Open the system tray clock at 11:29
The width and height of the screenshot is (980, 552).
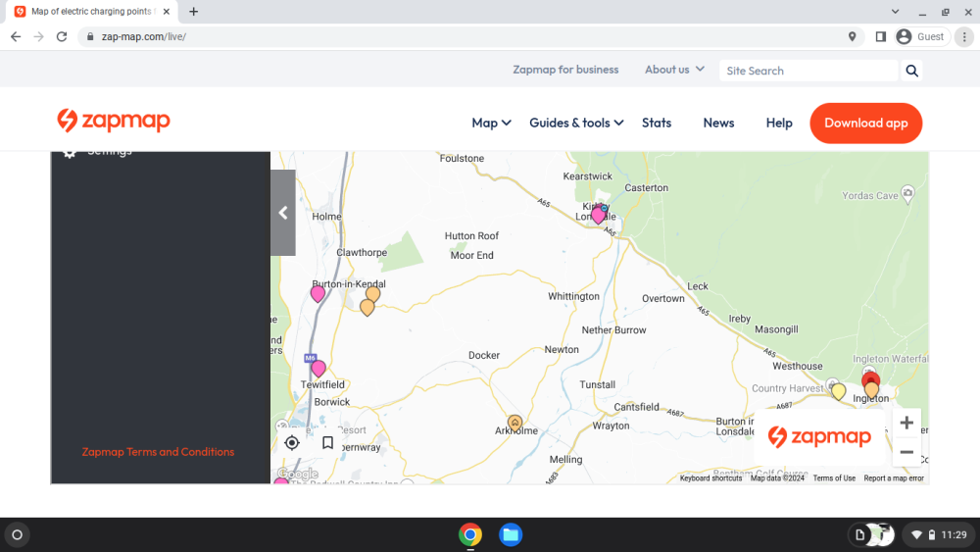pos(954,534)
